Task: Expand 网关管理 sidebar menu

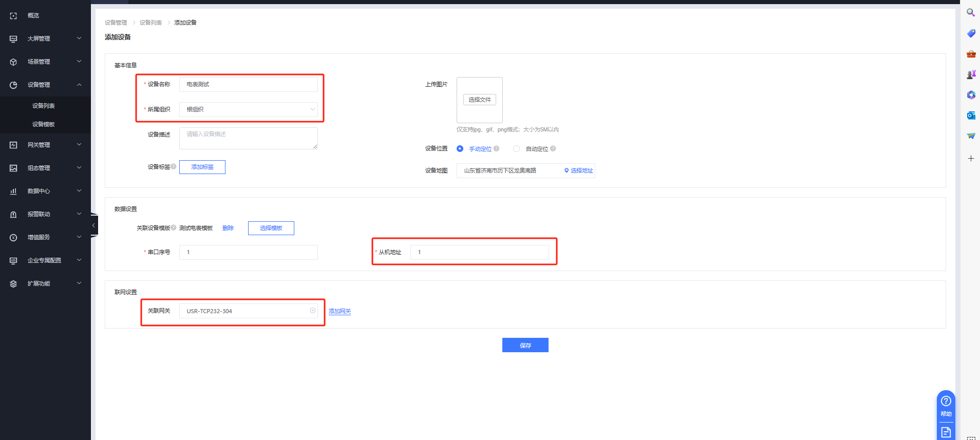Action: (x=45, y=145)
